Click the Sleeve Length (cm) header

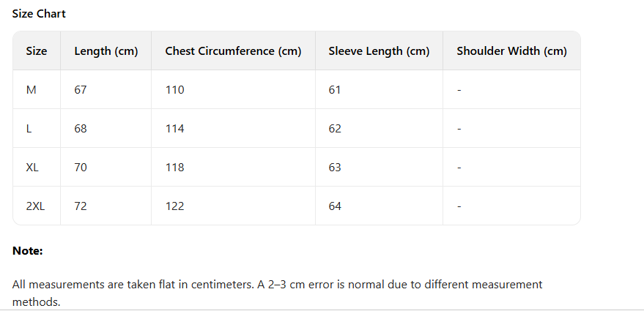(379, 51)
